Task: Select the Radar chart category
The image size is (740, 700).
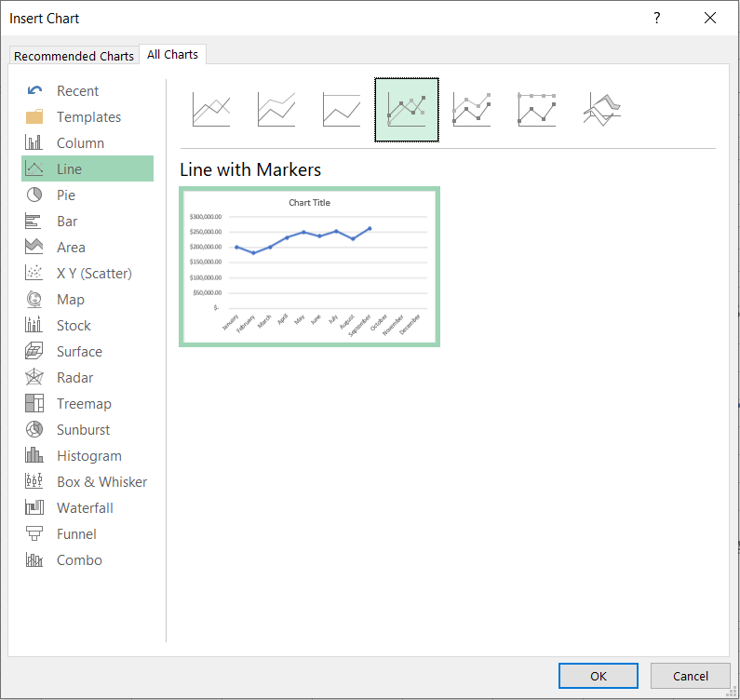Action: [x=74, y=378]
